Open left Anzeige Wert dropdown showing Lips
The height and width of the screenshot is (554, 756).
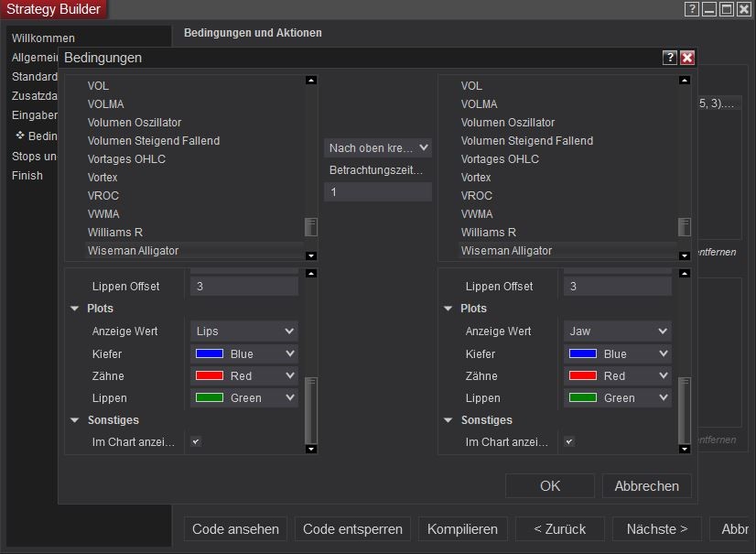[244, 331]
